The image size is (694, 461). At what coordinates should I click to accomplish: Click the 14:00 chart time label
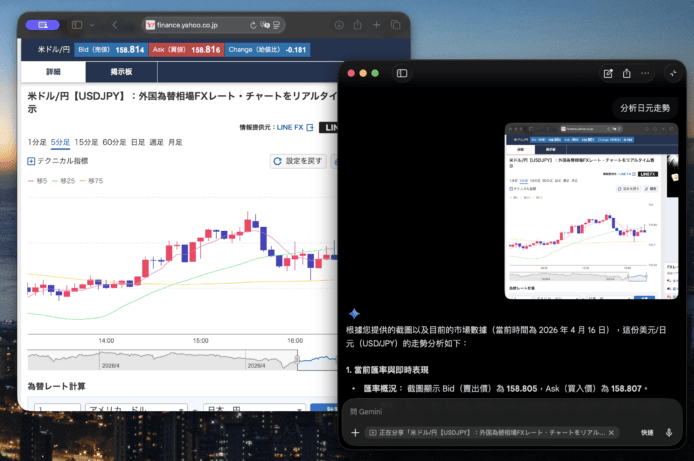[x=106, y=341]
